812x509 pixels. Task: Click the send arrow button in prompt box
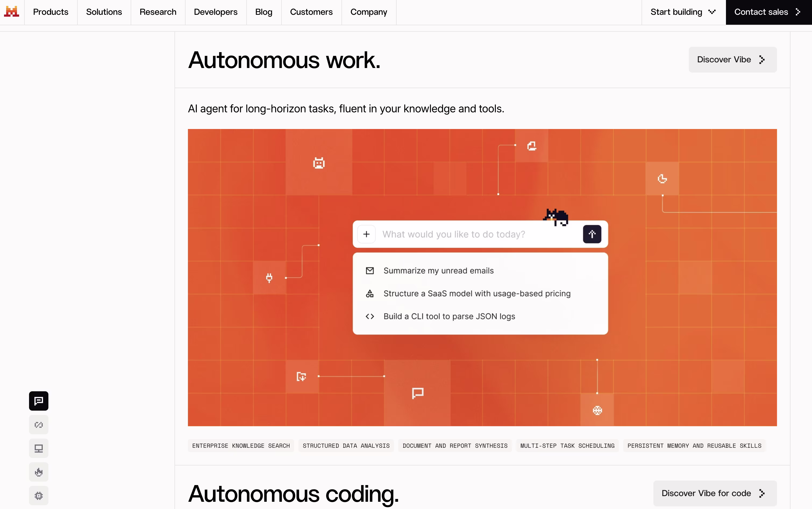tap(592, 234)
